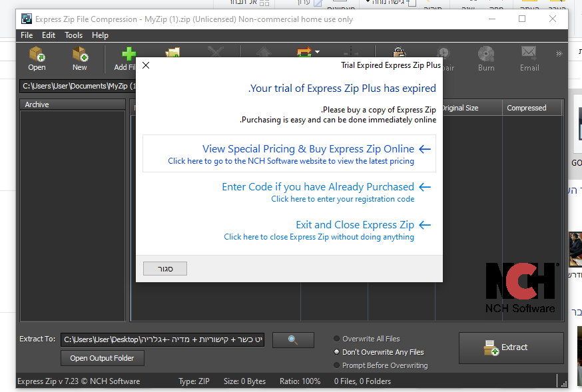The image size is (582, 392).
Task: Click the Extract To path field
Action: point(162,339)
